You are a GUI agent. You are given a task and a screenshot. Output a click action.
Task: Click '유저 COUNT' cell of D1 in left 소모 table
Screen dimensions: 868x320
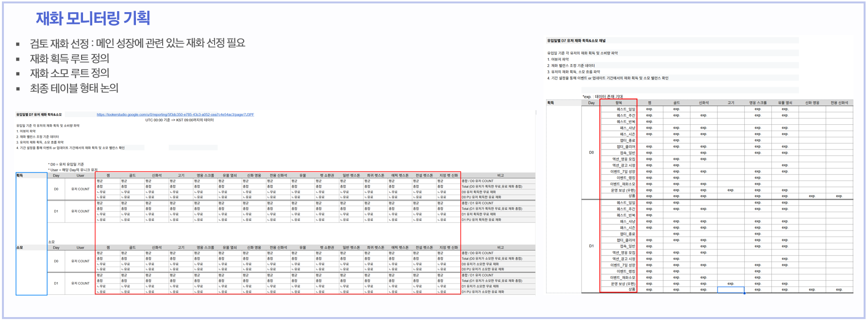click(x=80, y=284)
